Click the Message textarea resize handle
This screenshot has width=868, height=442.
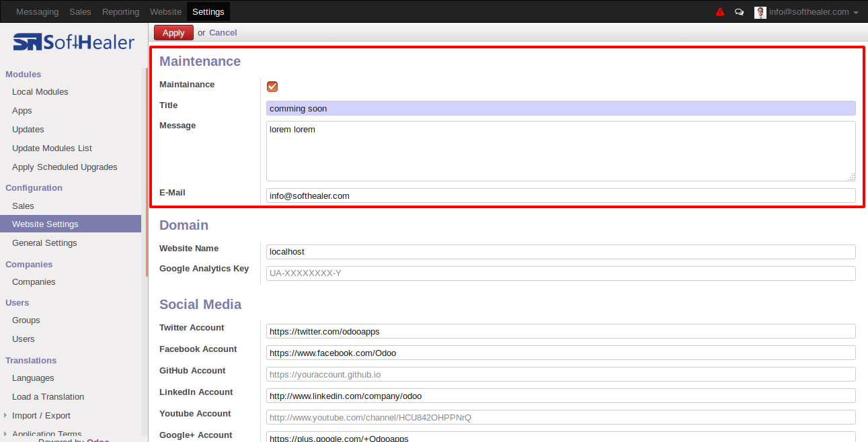852,177
